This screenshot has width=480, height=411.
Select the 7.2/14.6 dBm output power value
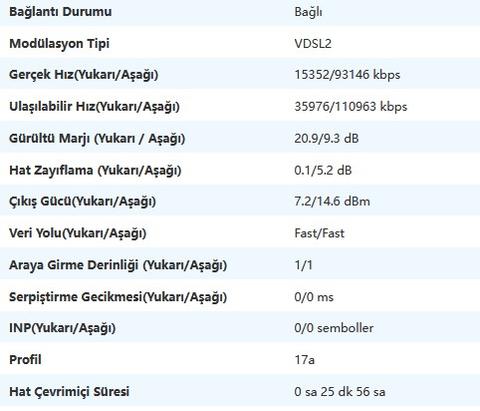pyautogui.click(x=332, y=201)
